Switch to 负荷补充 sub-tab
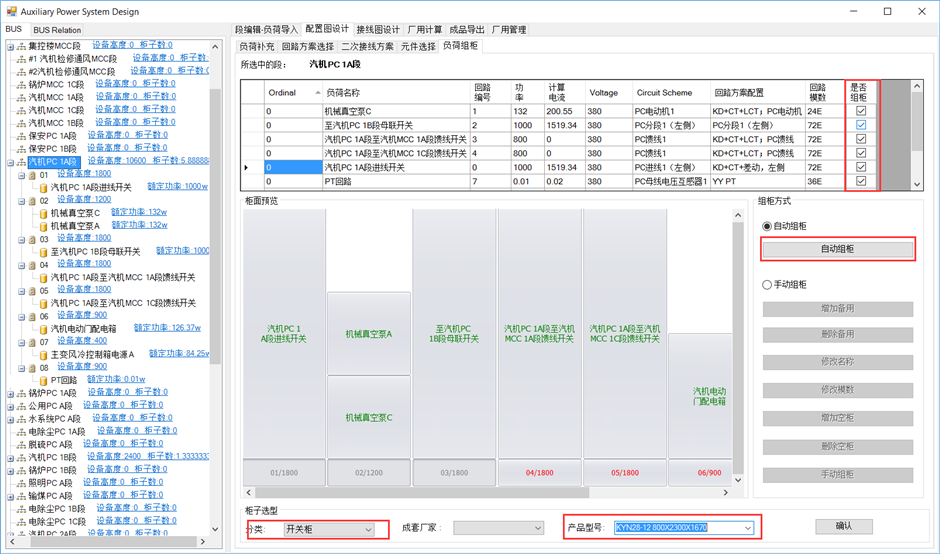Screen dimensions: 940x554 pyautogui.click(x=257, y=46)
